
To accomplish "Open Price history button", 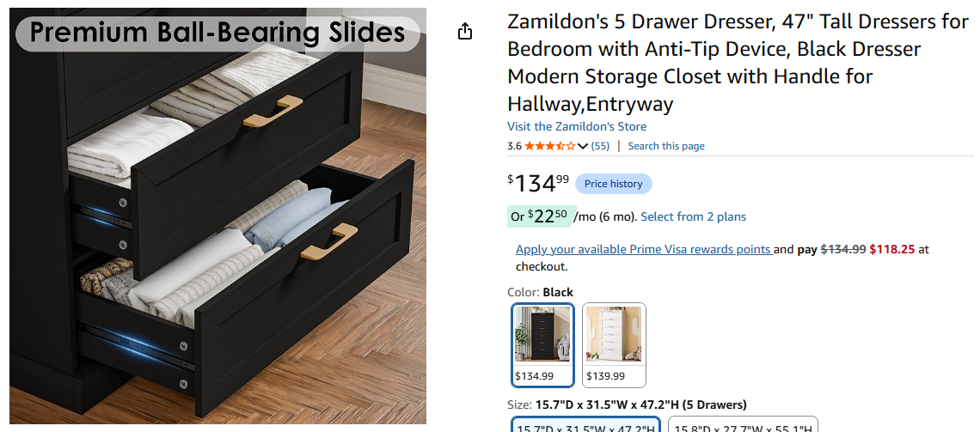I will tap(613, 184).
